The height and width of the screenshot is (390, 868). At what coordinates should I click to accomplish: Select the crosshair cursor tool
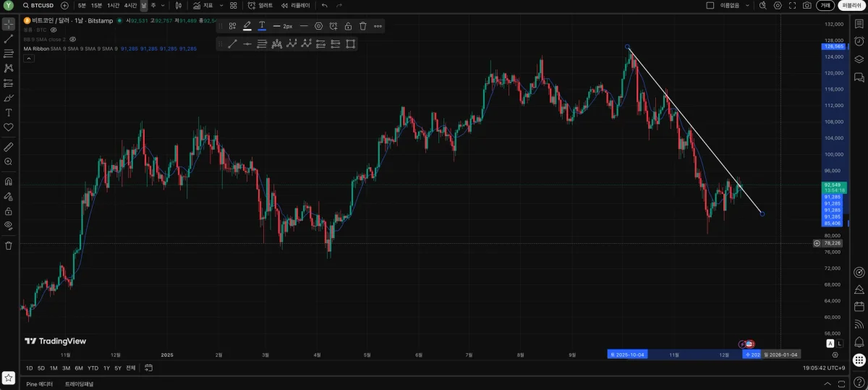point(9,24)
